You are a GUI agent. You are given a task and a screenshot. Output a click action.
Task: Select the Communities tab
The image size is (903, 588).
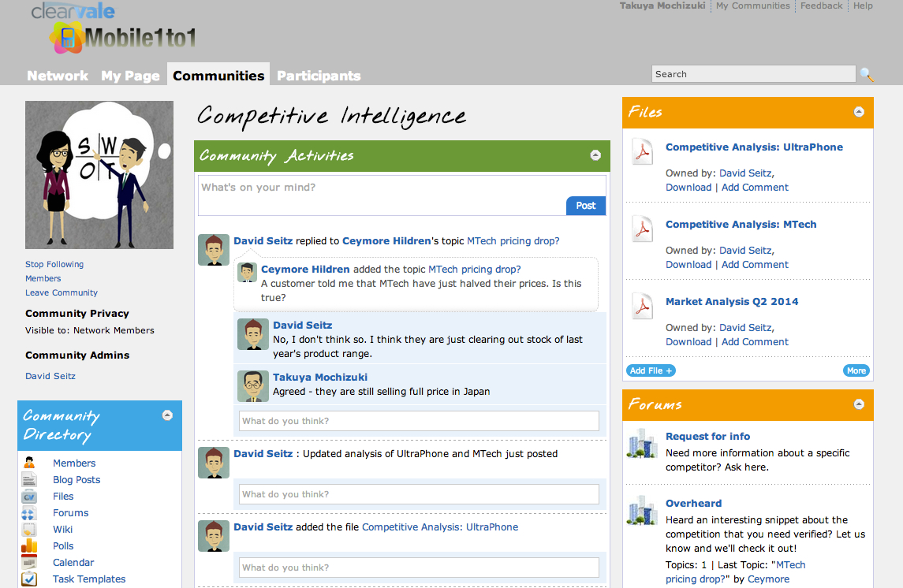pos(218,76)
